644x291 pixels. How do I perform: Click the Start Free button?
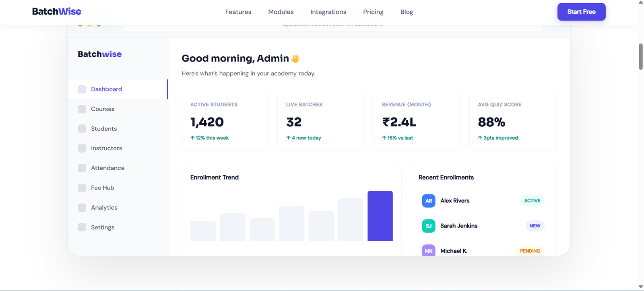pos(581,12)
